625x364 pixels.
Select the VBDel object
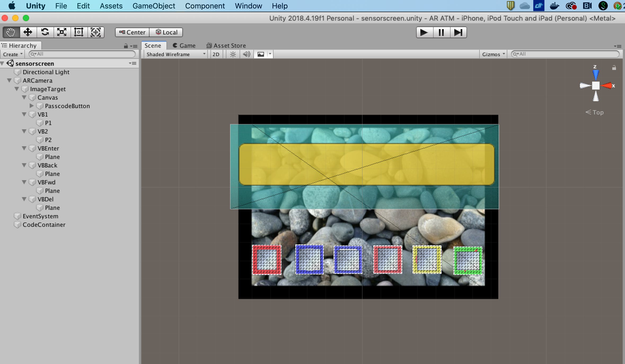[x=45, y=199]
